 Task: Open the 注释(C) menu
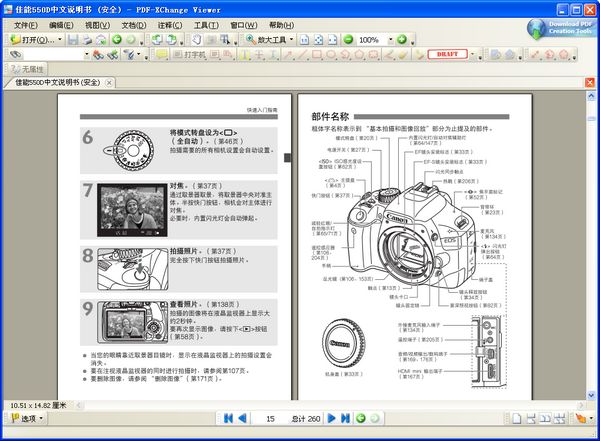170,25
